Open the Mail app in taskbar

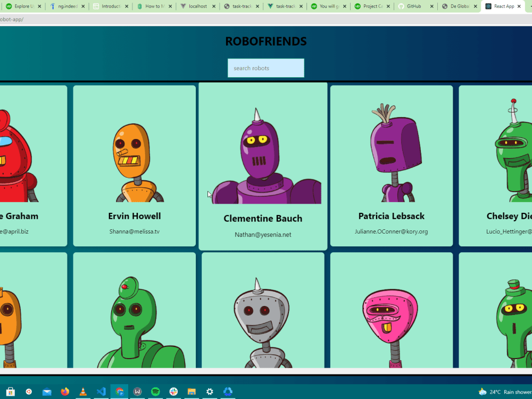click(47, 392)
